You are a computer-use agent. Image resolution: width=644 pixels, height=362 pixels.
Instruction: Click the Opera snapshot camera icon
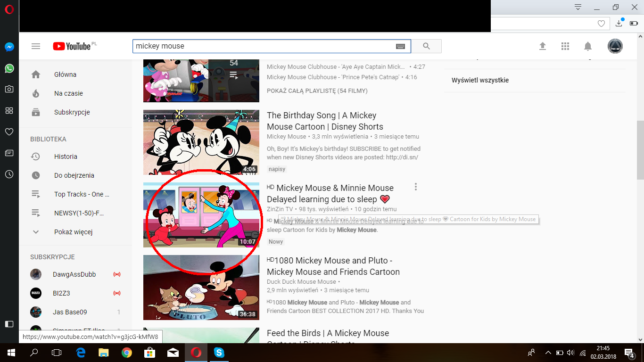pos(9,89)
